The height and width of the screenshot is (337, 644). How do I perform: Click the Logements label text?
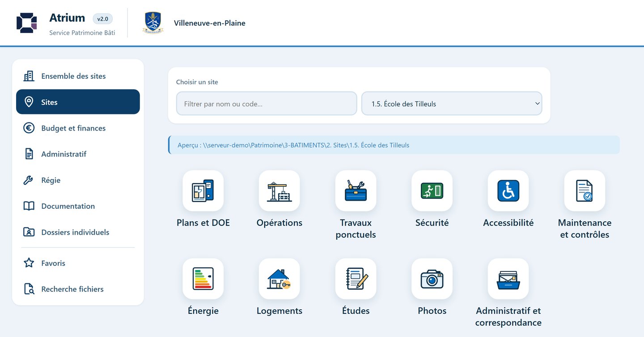click(x=280, y=311)
